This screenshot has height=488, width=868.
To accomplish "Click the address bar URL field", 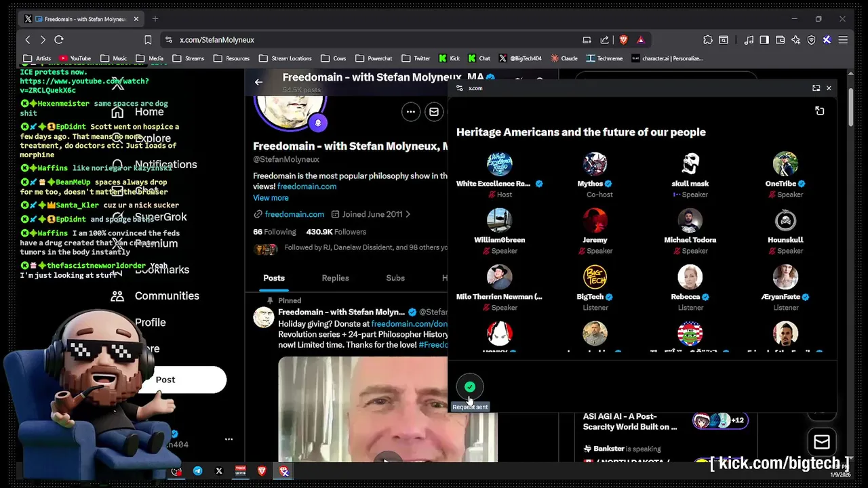I will pos(373,40).
